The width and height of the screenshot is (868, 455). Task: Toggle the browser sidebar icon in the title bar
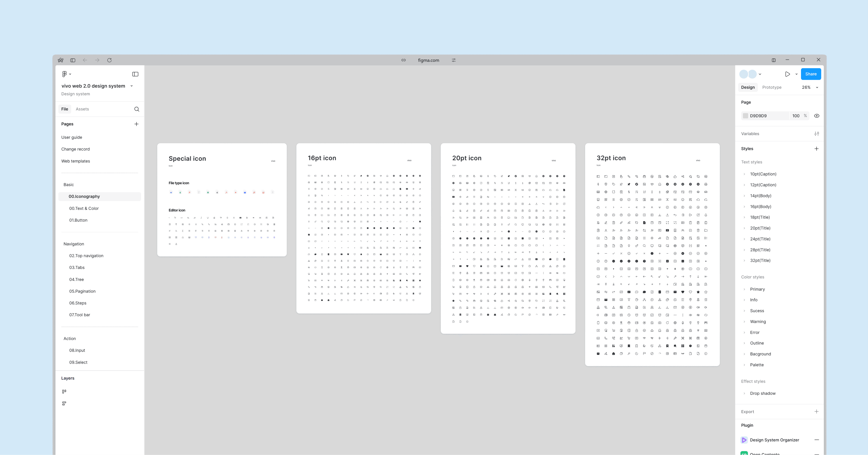(73, 60)
